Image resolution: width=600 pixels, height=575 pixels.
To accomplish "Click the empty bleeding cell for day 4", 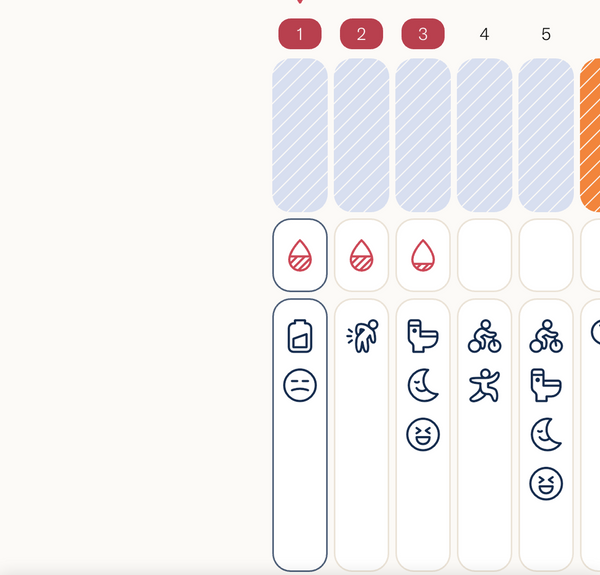I will pyautogui.click(x=485, y=255).
